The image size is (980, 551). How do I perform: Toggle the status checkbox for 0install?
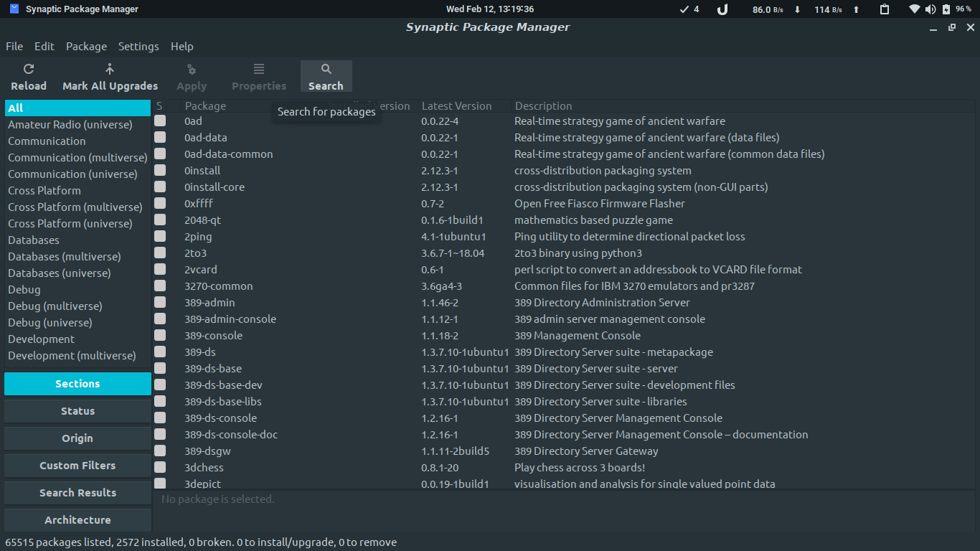(160, 170)
